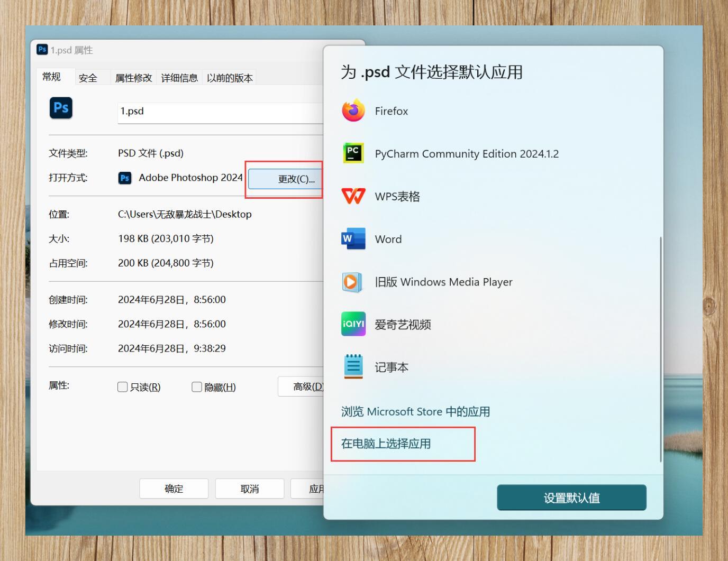Switch to the 安全 tab
This screenshot has width=728, height=561.
[x=88, y=78]
